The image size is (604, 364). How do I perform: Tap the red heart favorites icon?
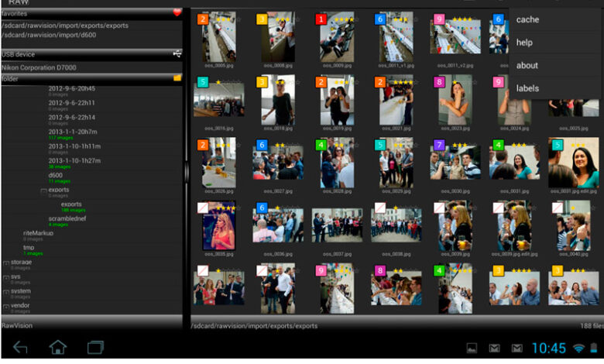[177, 12]
